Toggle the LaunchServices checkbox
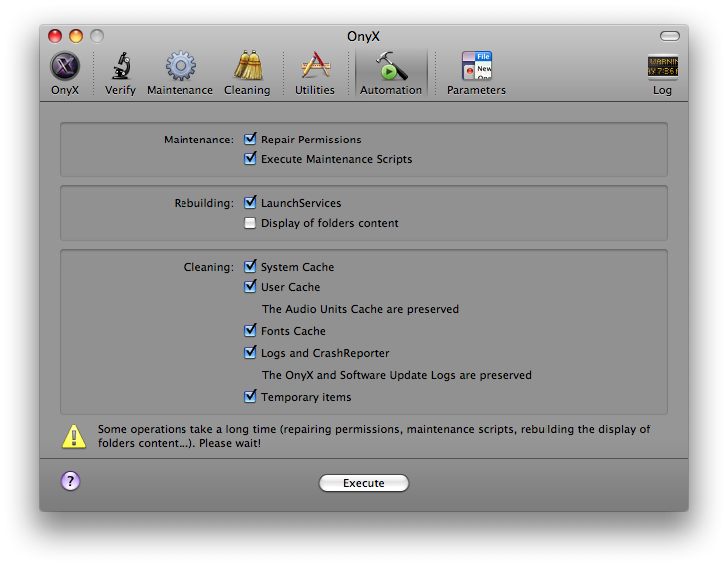Screen dimensions: 728x566 pos(251,203)
